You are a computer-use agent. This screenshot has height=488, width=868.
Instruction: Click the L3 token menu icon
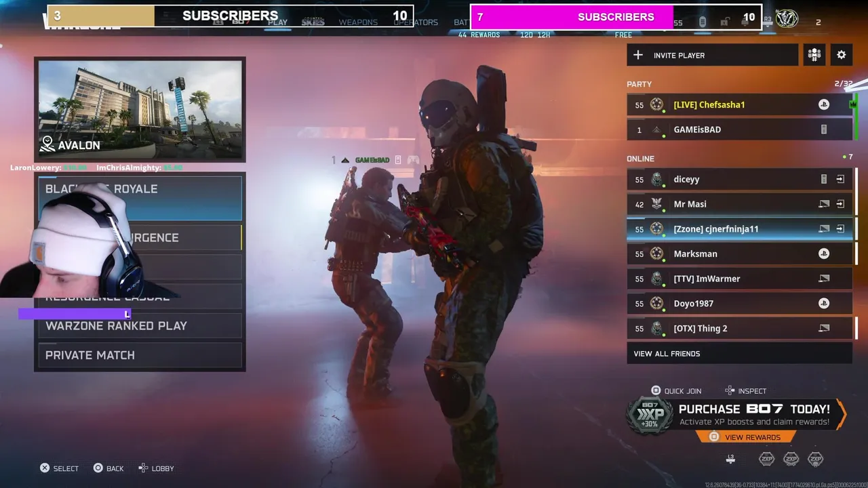pyautogui.click(x=730, y=460)
